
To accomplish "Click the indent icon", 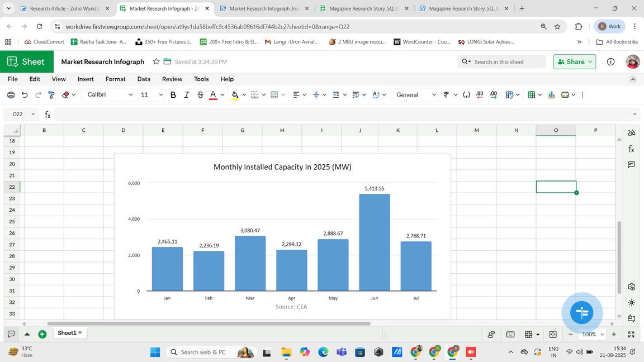I will coord(336,95).
